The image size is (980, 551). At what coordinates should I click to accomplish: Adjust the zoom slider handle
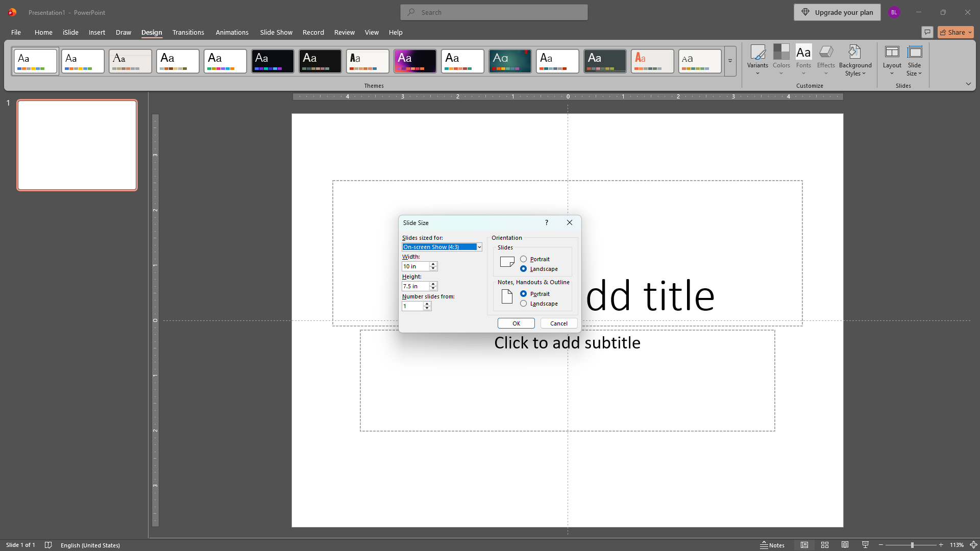coord(912,545)
